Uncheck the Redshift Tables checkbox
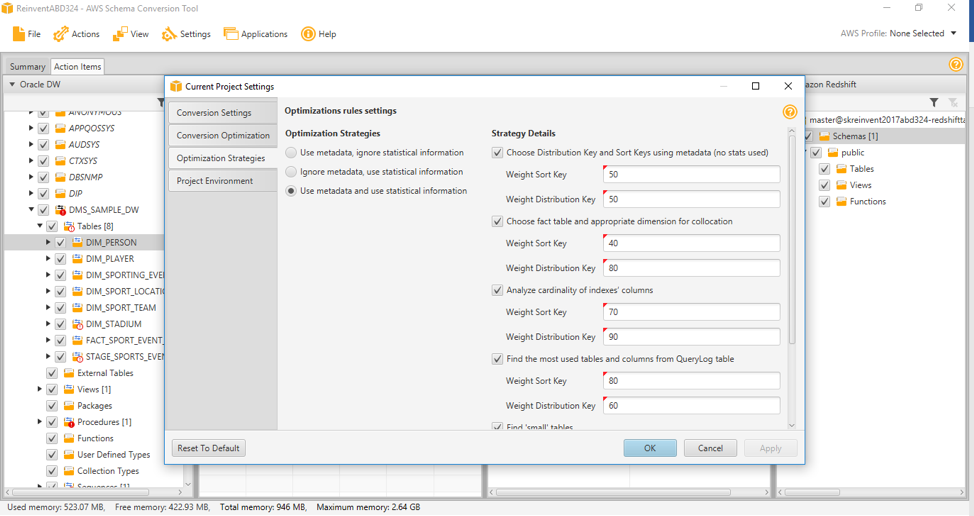 click(x=824, y=169)
